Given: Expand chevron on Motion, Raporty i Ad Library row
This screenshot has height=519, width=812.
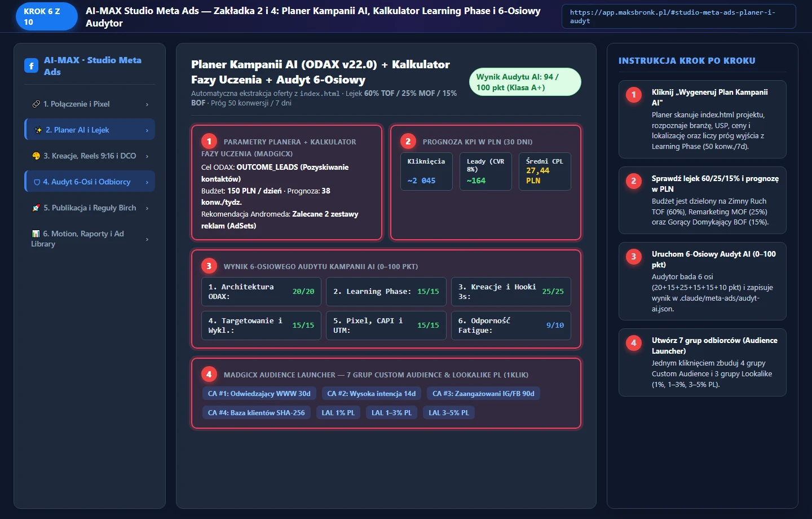Looking at the screenshot, I should 147,239.
